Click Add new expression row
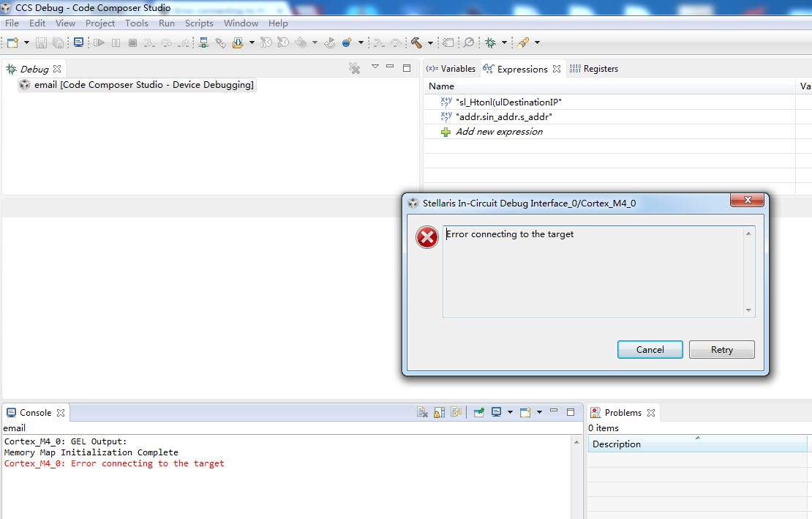Viewport: 812px width, 519px height. coord(499,132)
